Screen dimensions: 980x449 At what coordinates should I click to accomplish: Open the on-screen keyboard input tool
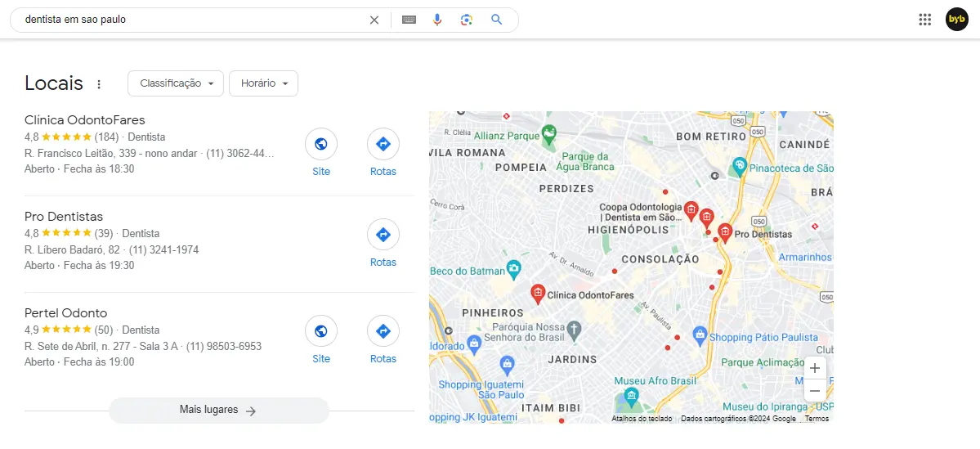tap(409, 20)
